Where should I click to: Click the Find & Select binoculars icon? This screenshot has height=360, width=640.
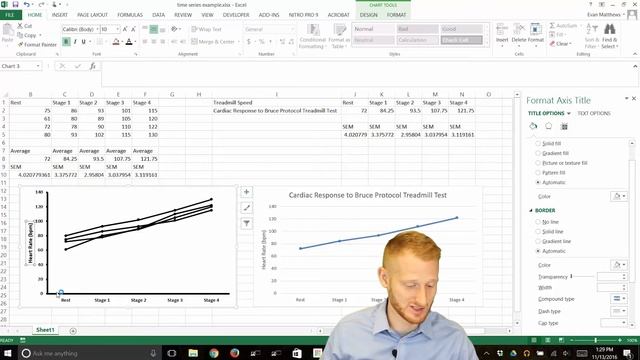click(x=609, y=29)
